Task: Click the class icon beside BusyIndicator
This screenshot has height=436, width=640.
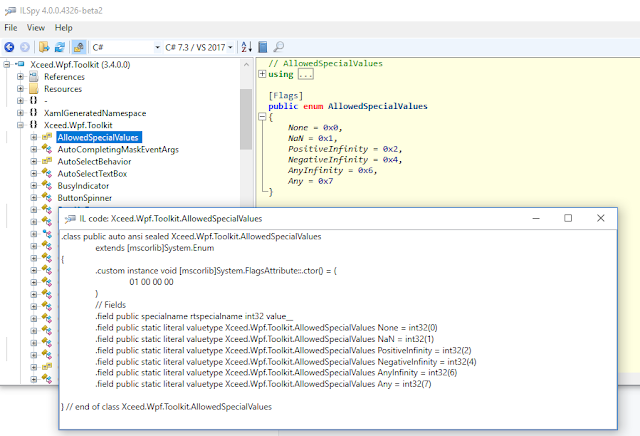Action: click(47, 185)
